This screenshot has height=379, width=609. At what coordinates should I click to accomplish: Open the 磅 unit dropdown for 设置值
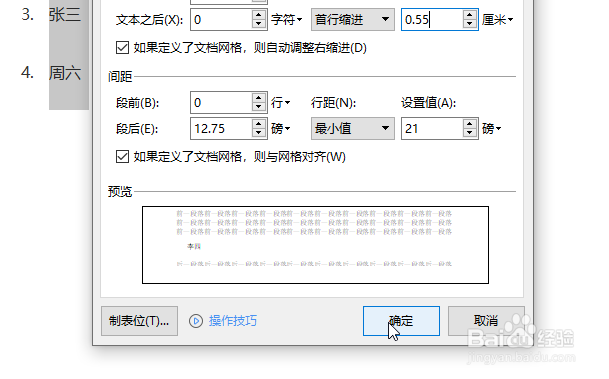[x=491, y=129]
